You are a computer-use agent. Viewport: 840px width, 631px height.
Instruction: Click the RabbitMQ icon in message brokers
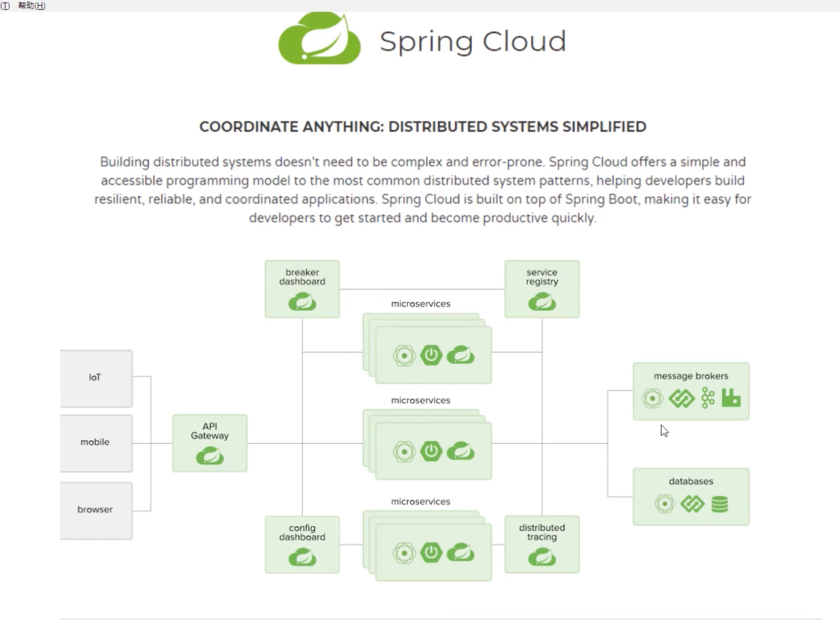(731, 398)
